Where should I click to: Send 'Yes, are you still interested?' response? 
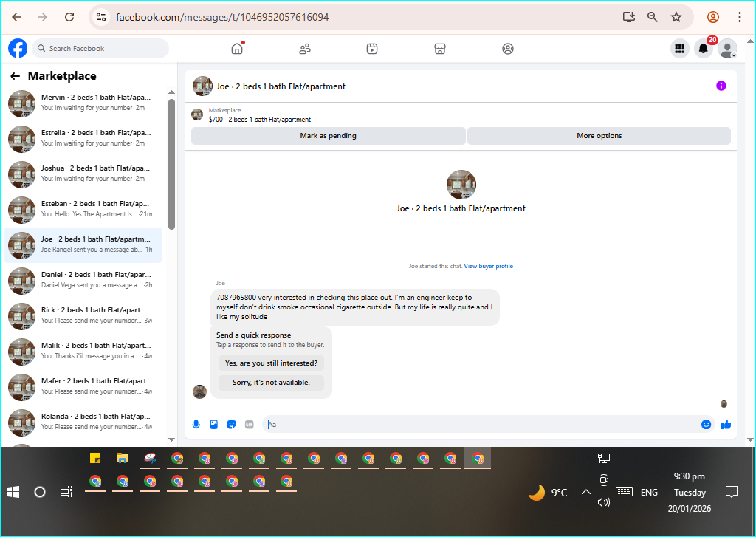click(x=272, y=363)
